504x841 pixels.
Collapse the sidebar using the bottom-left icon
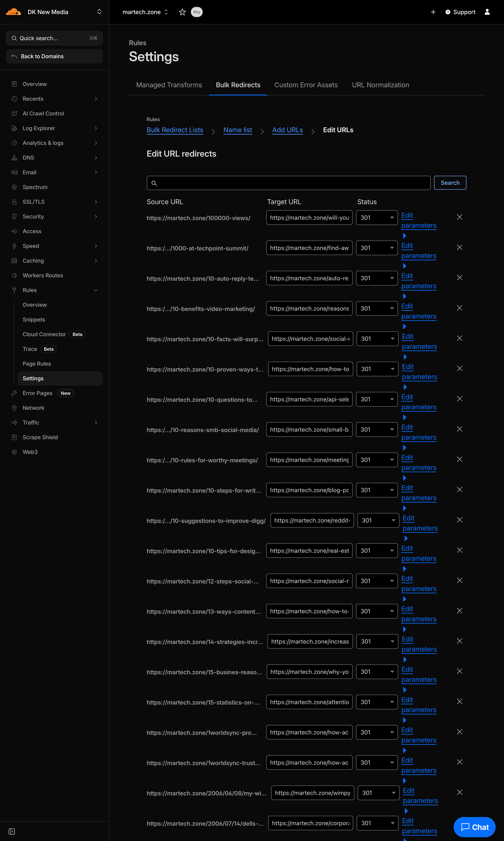[12, 832]
